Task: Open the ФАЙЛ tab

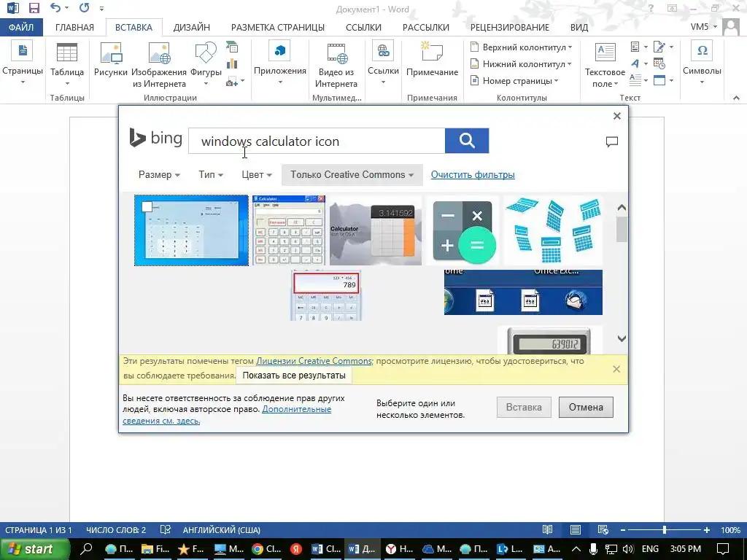Action: (x=21, y=27)
